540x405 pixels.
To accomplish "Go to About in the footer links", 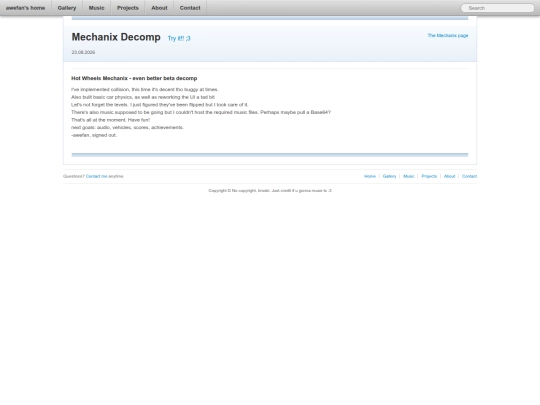I will tap(449, 176).
